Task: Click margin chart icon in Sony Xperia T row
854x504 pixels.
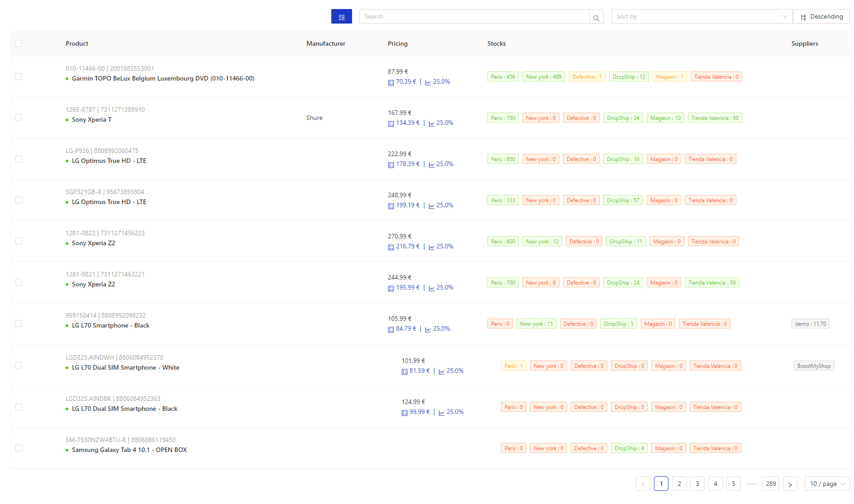Action: pos(432,124)
